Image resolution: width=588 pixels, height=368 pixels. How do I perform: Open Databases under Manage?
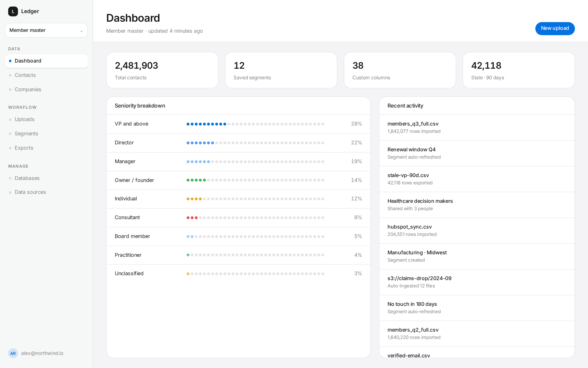(x=46, y=178)
